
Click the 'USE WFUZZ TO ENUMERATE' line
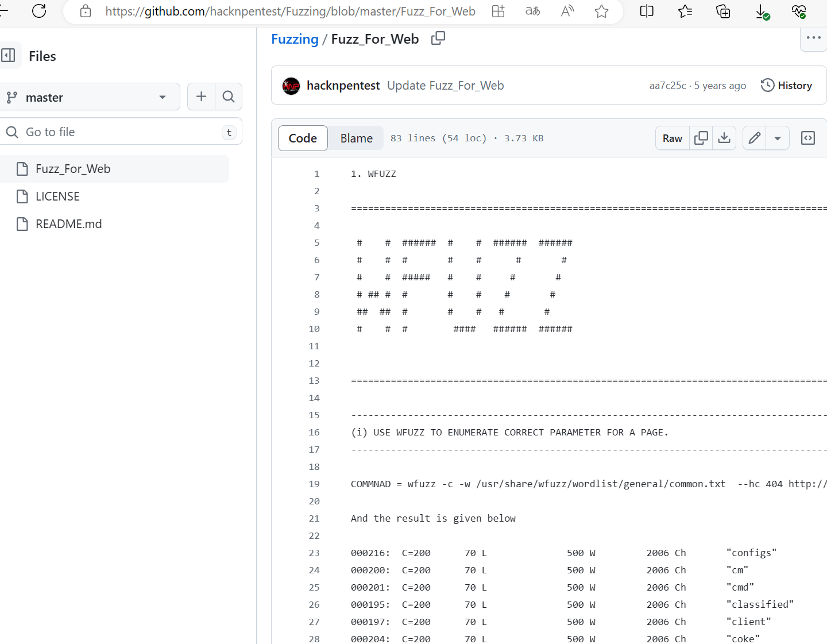point(509,432)
